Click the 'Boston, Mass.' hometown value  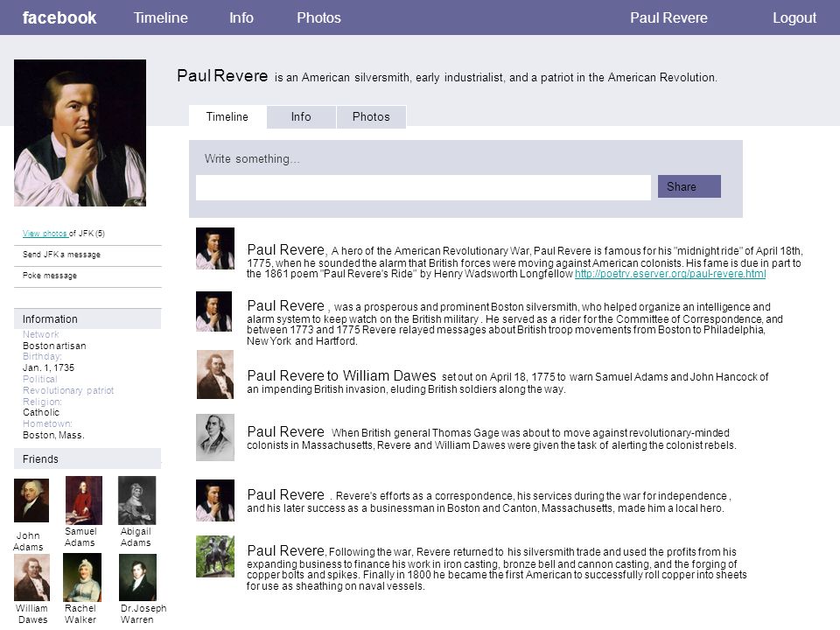click(53, 435)
